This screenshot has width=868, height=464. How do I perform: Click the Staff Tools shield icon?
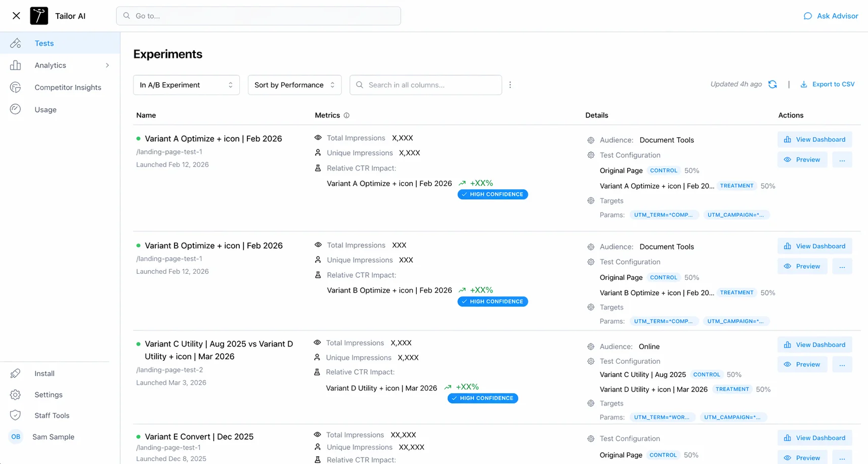(x=16, y=415)
